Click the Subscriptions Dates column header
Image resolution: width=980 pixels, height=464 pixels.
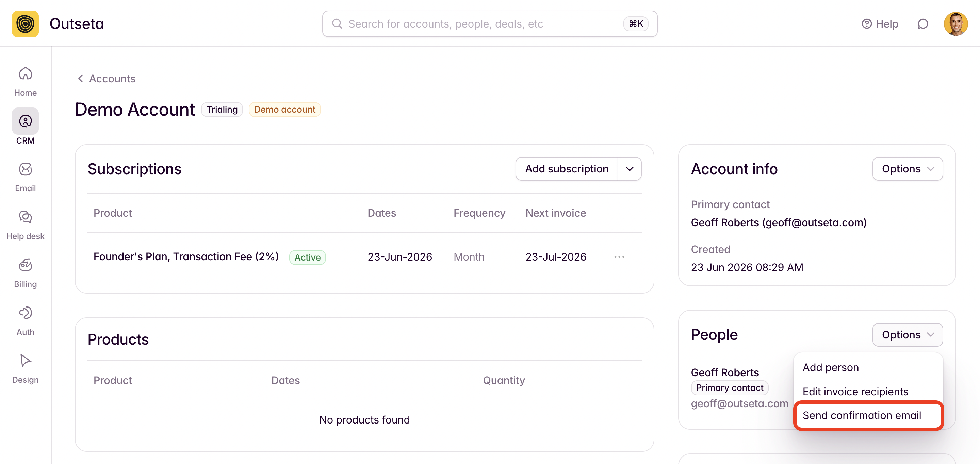coord(381,213)
